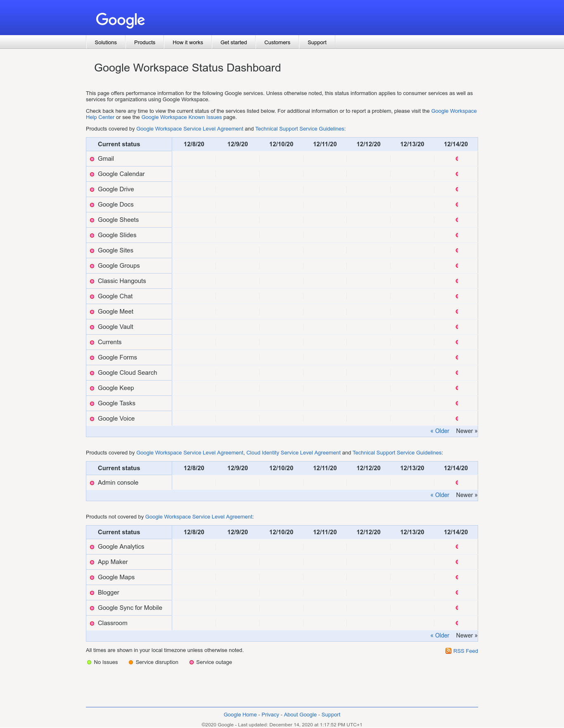This screenshot has width=564, height=728.
Task: Open the Google Workspace Help Center link
Action: pos(454,111)
